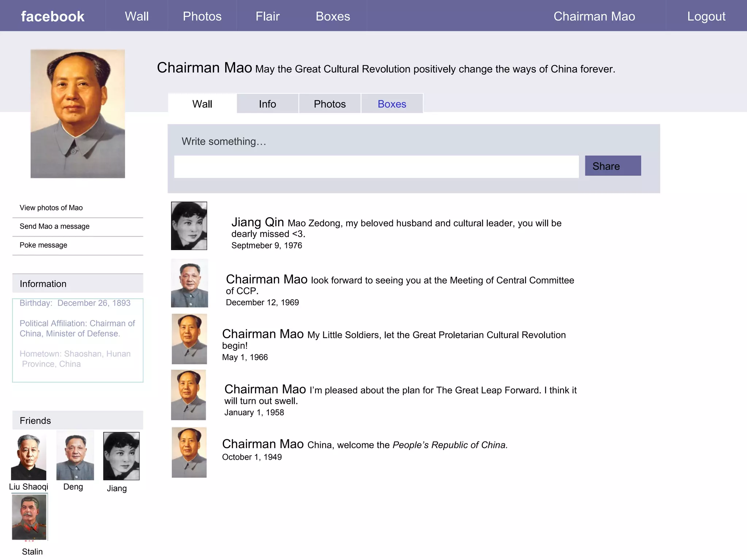The image size is (747, 560).
Task: Click the Write something text field
Action: coord(376,167)
